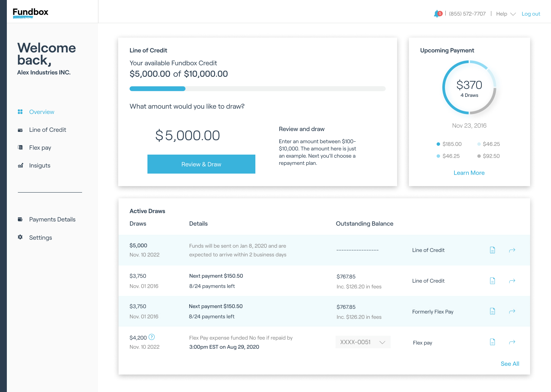Click the Alex Industries INC. company name
Image resolution: width=551 pixels, height=392 pixels.
(44, 73)
